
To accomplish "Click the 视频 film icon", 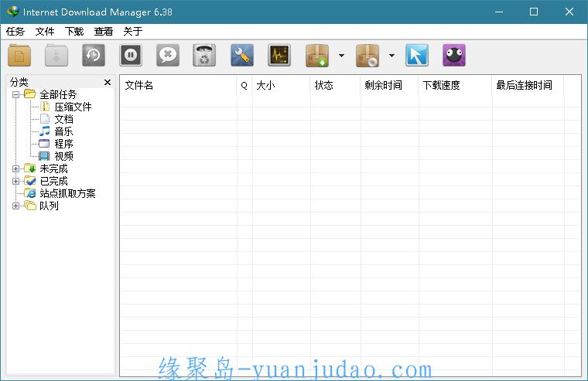I will point(44,156).
